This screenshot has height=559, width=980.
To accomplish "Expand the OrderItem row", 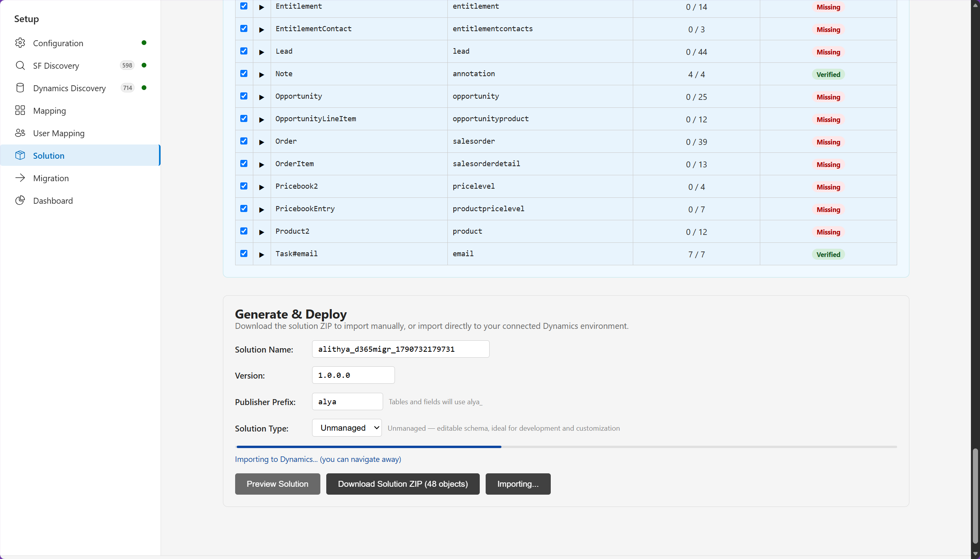I will pyautogui.click(x=262, y=165).
